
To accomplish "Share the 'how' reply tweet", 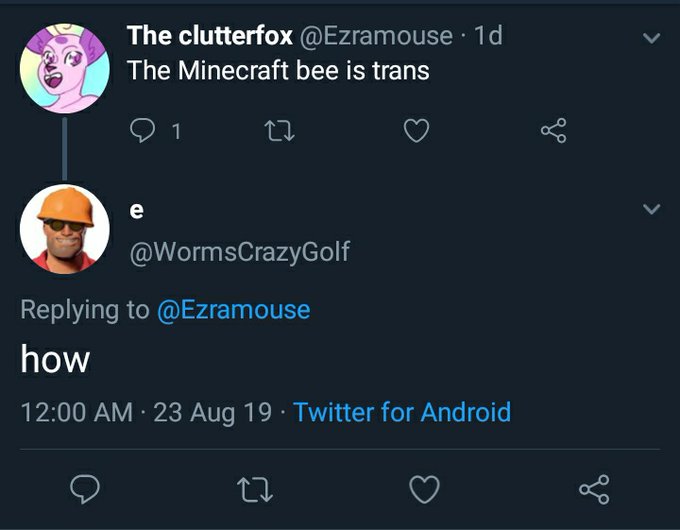I will point(594,488).
